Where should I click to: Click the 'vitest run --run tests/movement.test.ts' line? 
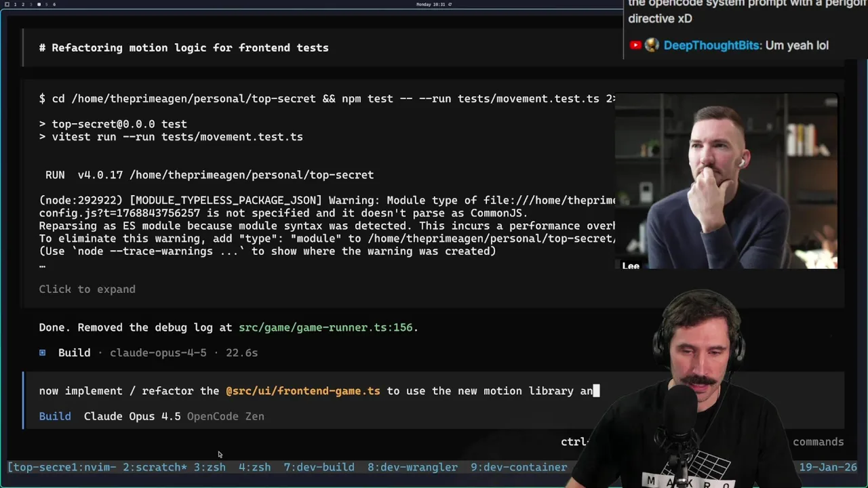pos(171,137)
